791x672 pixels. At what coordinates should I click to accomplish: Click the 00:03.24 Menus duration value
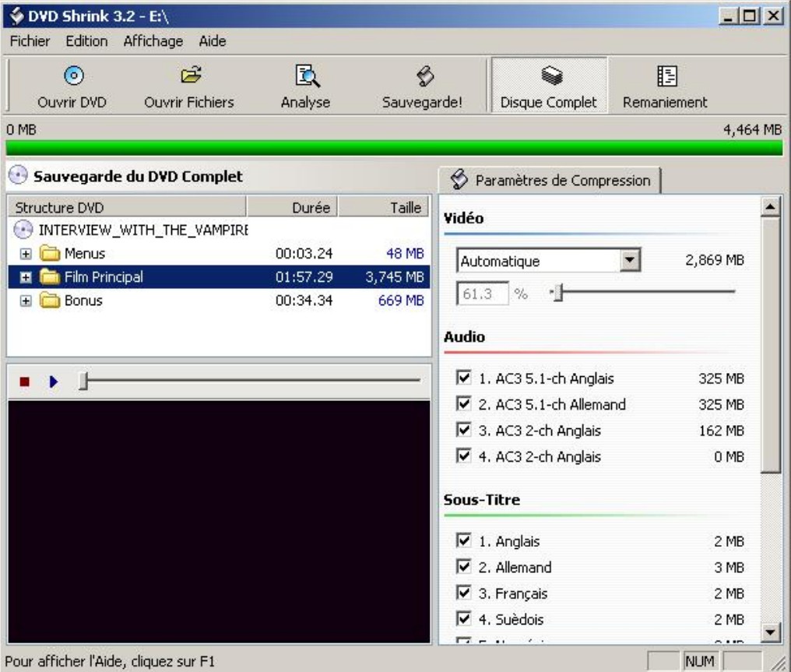[304, 253]
